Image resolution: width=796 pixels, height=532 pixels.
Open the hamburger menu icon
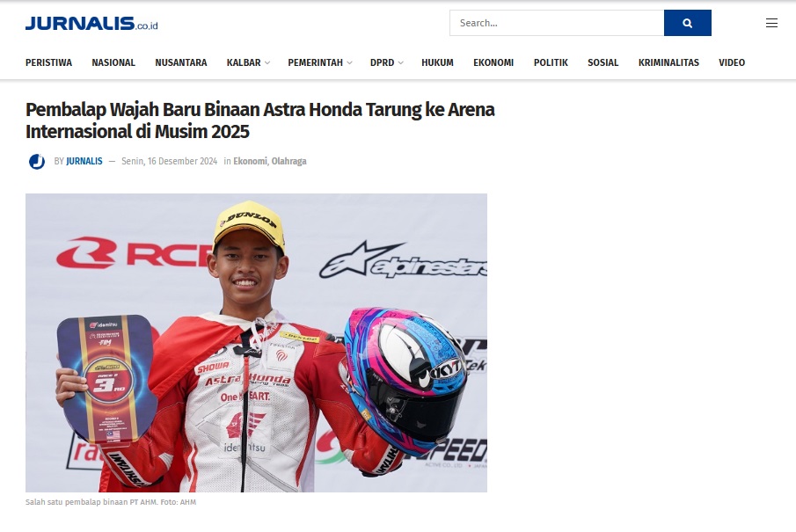click(x=771, y=23)
